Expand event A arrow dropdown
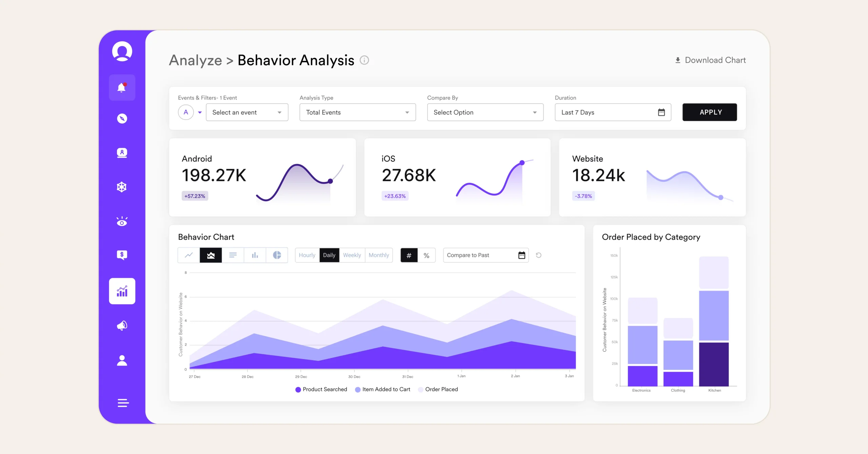This screenshot has width=868, height=454. tap(200, 112)
